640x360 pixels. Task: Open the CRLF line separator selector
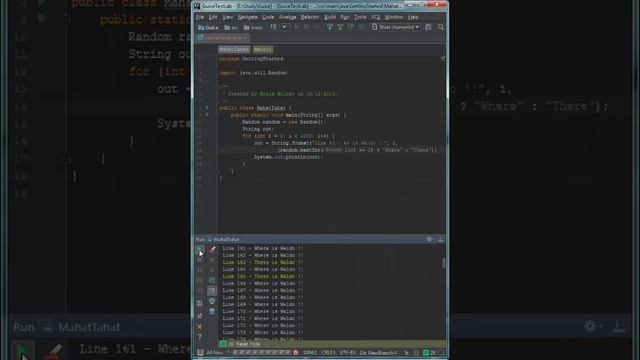[x=328, y=353]
